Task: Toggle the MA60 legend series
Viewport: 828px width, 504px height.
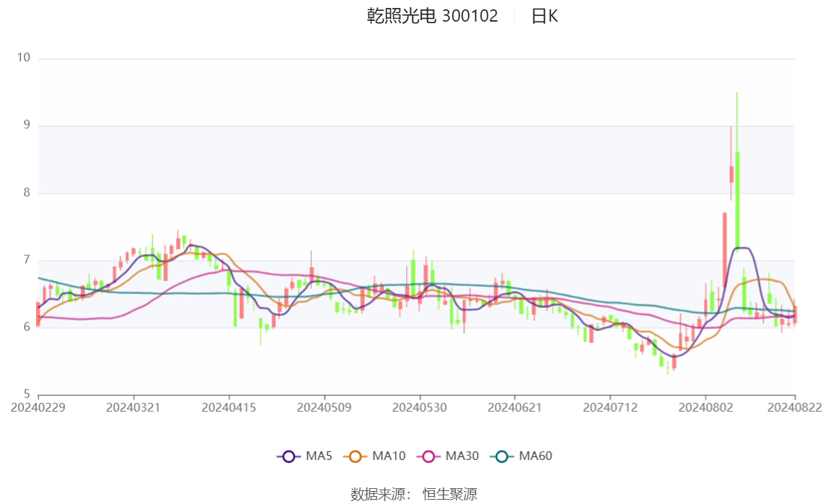Action: coord(521,456)
